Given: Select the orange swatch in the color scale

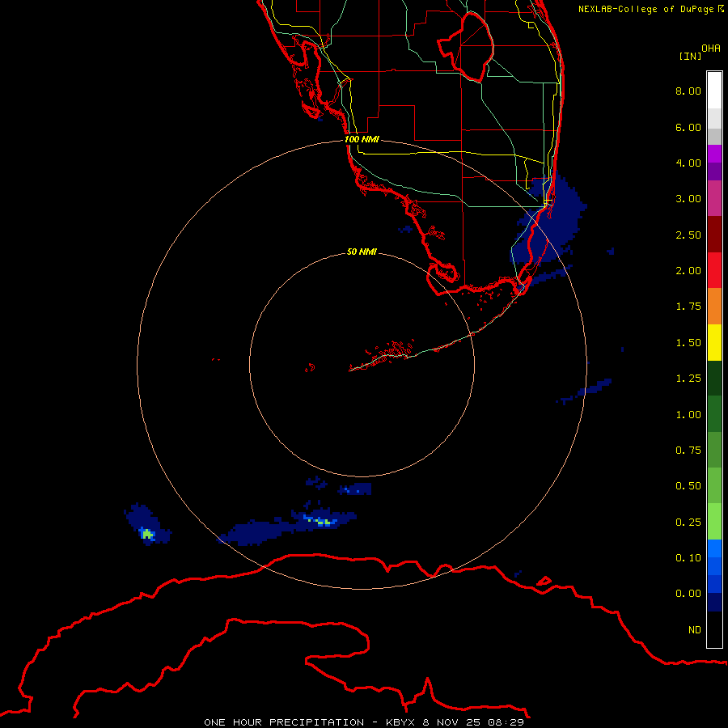Looking at the screenshot, I should pos(714,307).
